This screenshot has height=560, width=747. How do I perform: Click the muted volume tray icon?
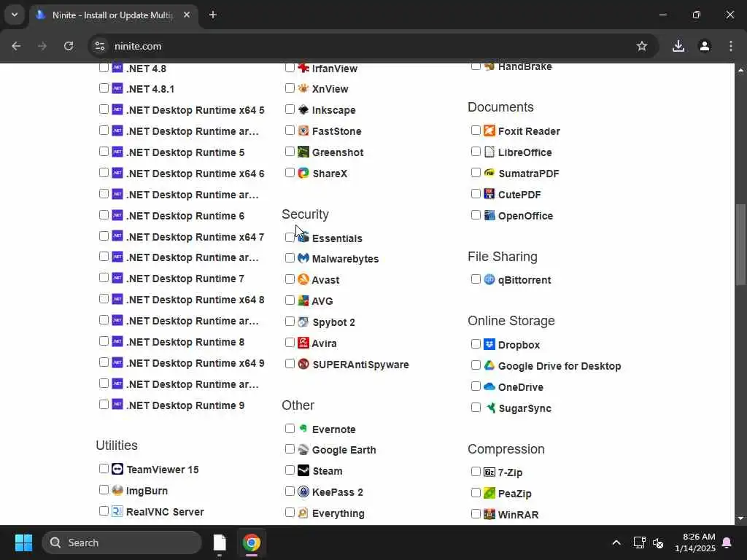pos(659,542)
